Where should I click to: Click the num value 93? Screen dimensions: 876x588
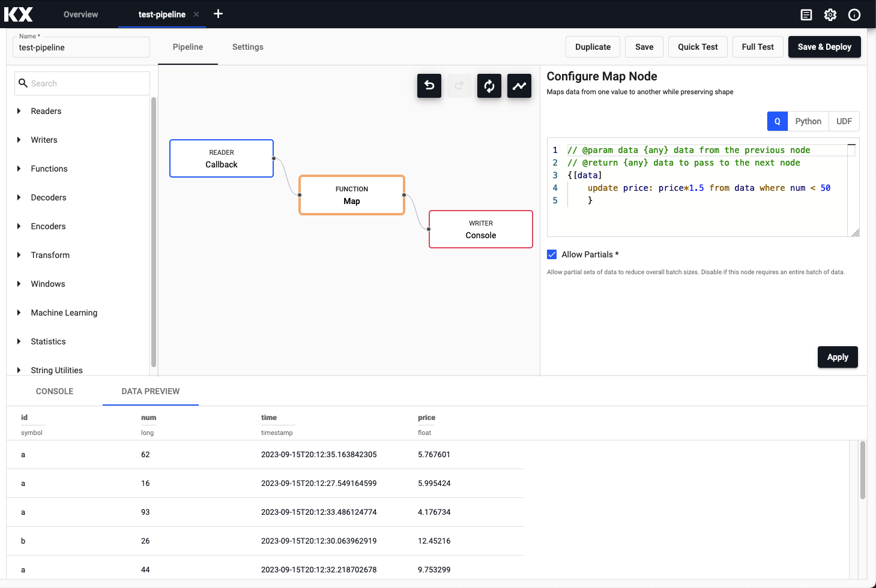145,512
